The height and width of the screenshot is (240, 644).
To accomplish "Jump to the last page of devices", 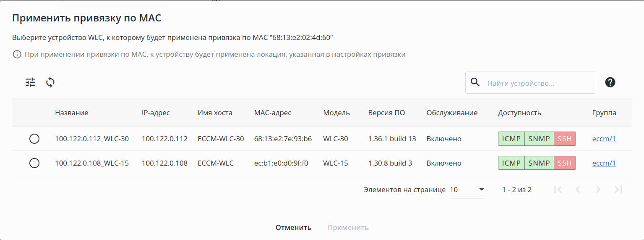I will click(618, 190).
